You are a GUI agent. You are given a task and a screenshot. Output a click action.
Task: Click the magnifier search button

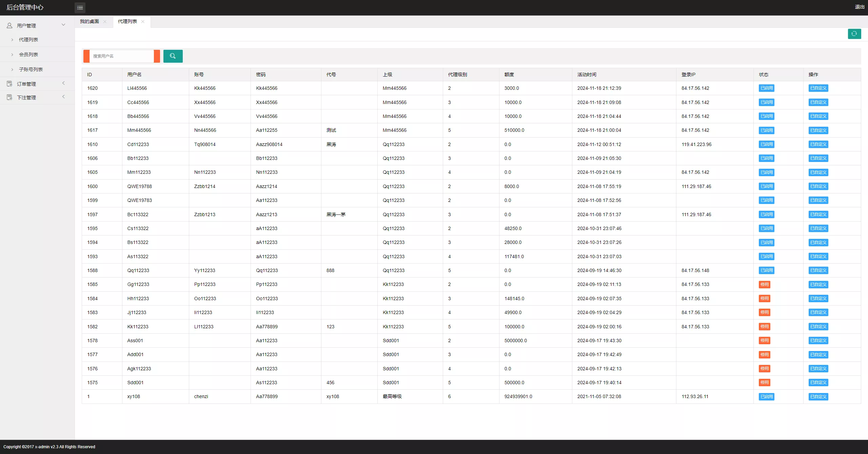(x=173, y=56)
